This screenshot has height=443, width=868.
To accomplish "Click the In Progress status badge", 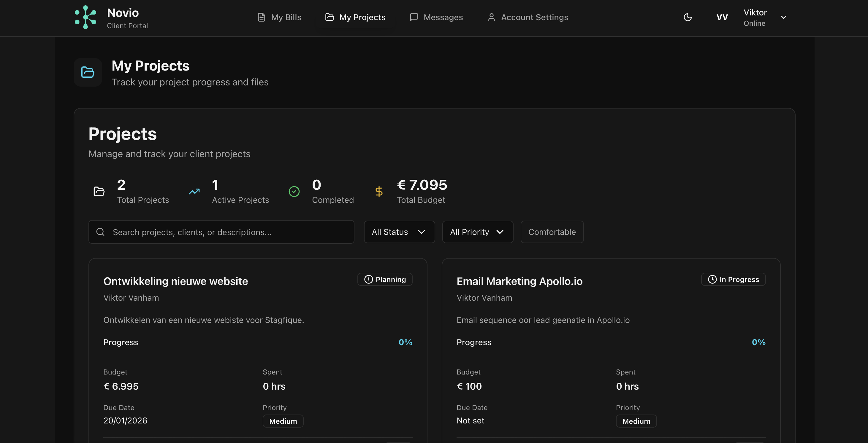I will point(733,279).
